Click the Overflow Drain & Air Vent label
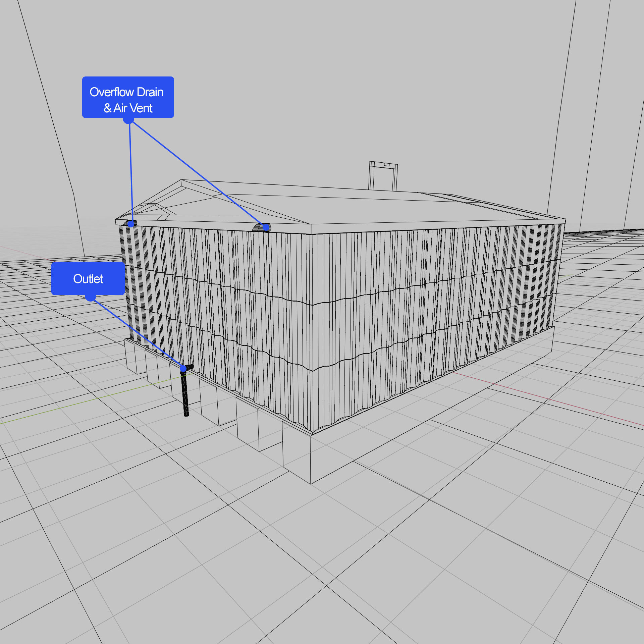Image resolution: width=644 pixels, height=644 pixels. point(128,97)
